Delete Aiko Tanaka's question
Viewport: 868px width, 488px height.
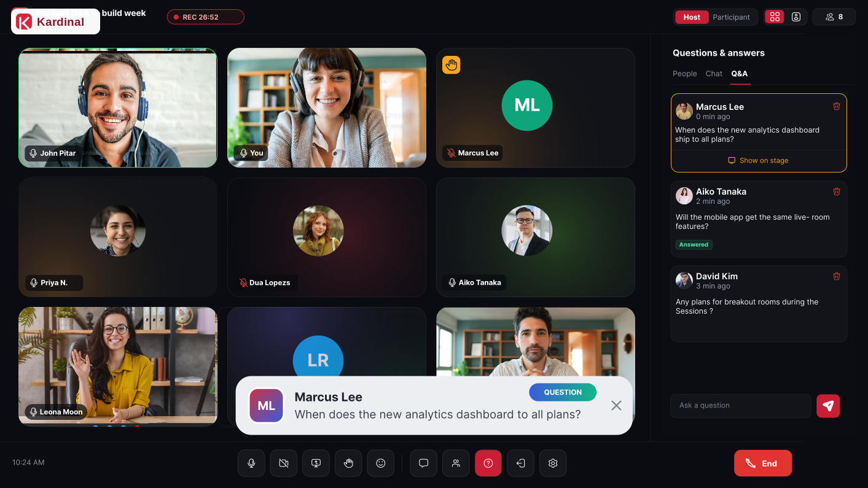(x=836, y=192)
